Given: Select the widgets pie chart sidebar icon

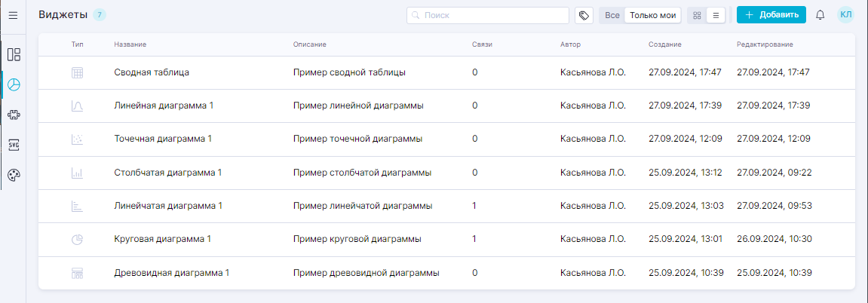Looking at the screenshot, I should (14, 84).
